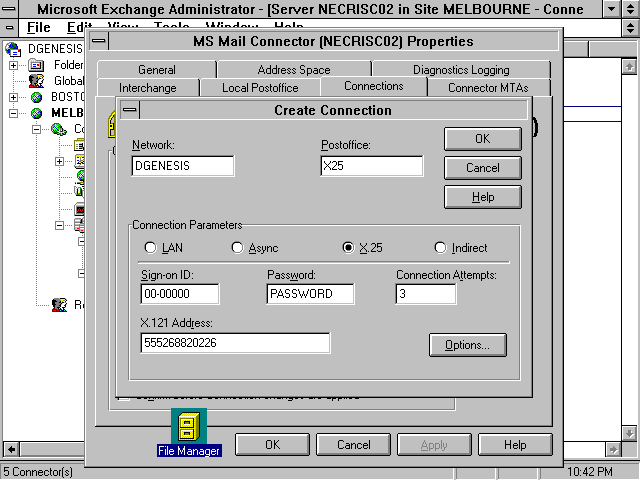Select the X.25 radio button

pyautogui.click(x=348, y=247)
